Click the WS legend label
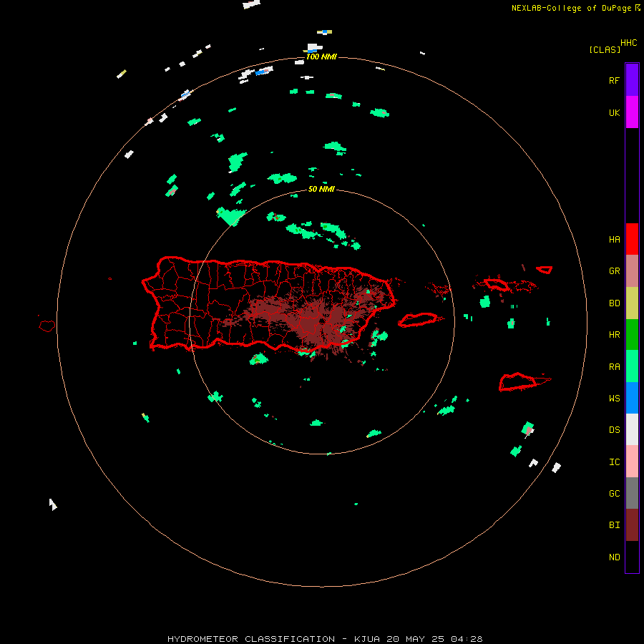 click(614, 399)
